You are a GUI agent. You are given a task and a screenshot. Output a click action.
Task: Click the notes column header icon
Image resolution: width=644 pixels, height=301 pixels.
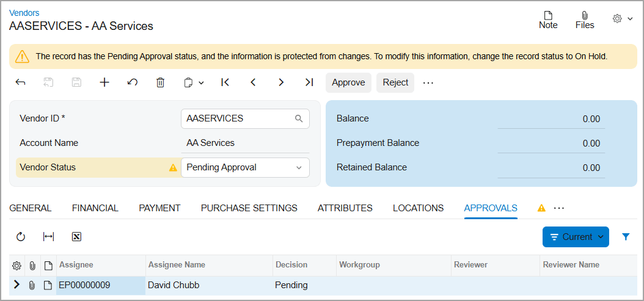(x=48, y=266)
